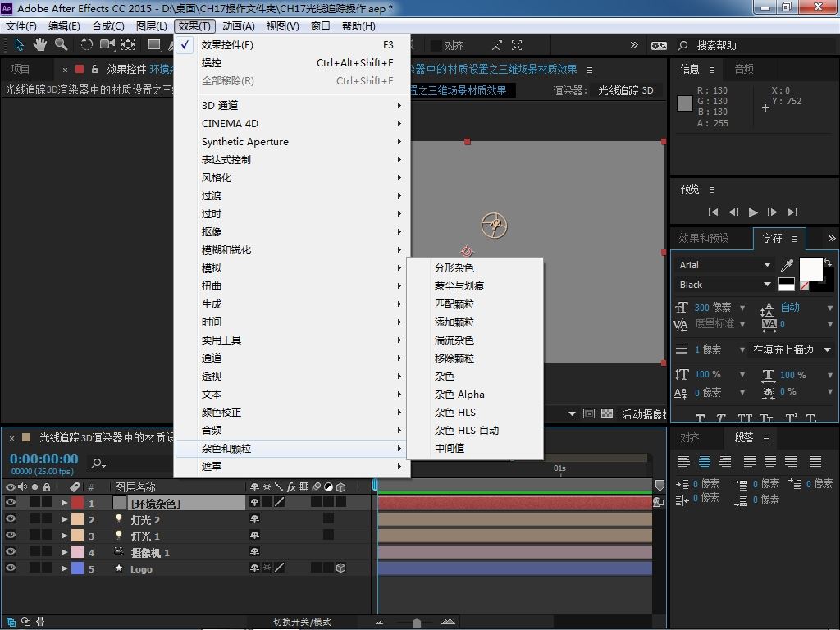Open the 300 像素 font size dropdown arrow
840x630 pixels.
click(742, 308)
